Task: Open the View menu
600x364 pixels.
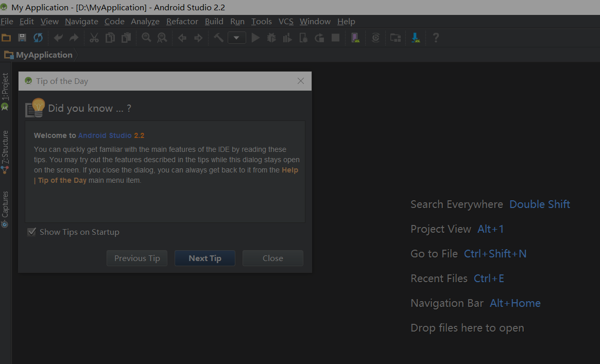Action: (x=50, y=22)
